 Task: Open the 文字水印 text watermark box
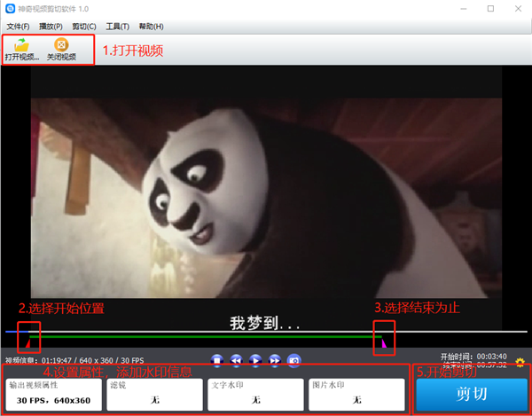coord(255,395)
